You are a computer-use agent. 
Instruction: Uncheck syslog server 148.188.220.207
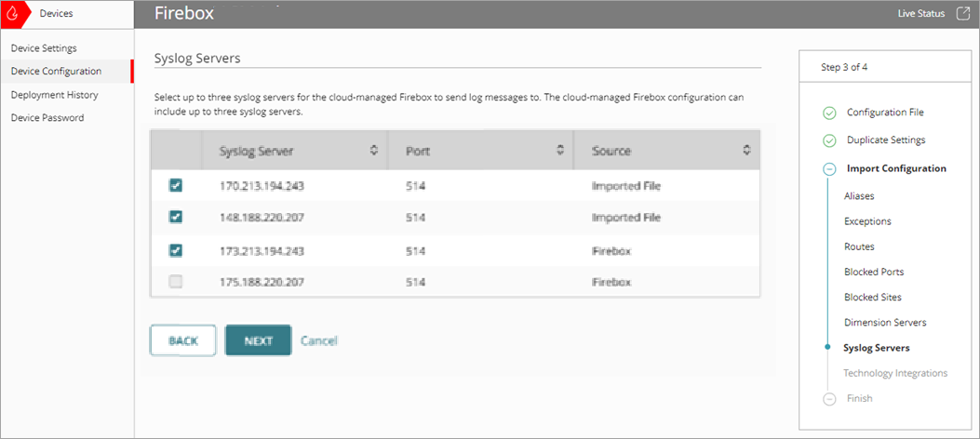click(176, 217)
